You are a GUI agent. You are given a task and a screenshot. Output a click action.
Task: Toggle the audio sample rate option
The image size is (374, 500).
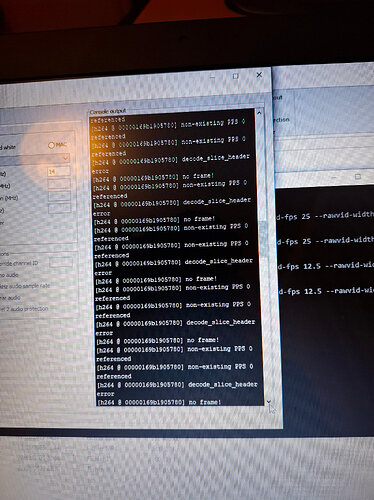click(25, 286)
